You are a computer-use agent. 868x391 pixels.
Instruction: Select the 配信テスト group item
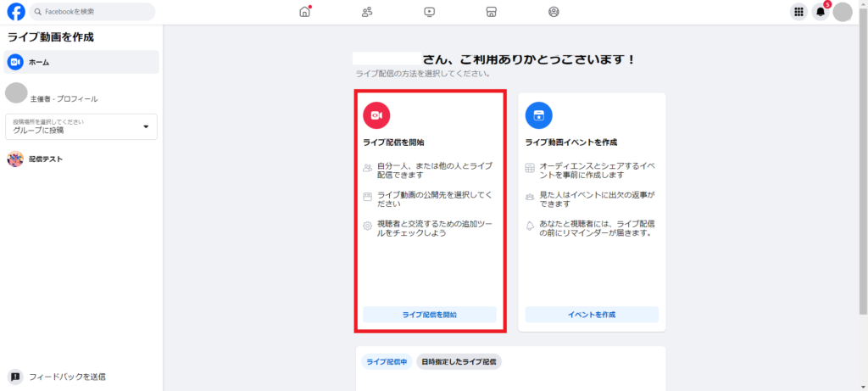pyautogui.click(x=46, y=159)
